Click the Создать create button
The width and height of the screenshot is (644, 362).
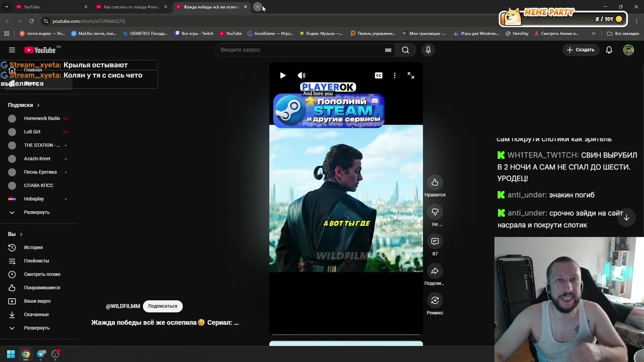[x=581, y=50]
